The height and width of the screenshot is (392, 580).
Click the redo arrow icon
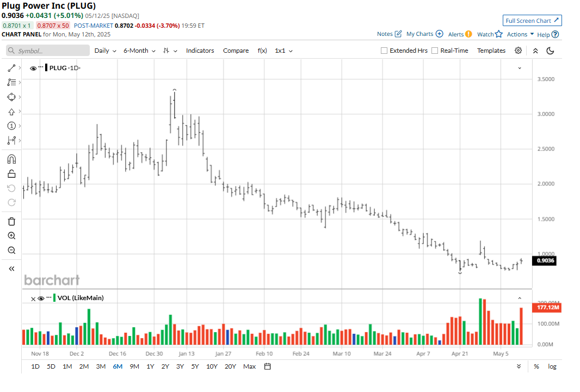(11, 202)
